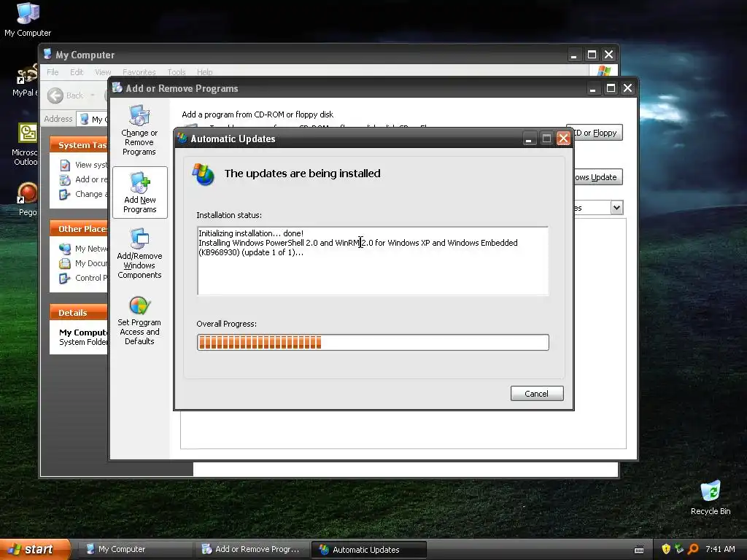Open Control Panel link in Other Places
This screenshot has width=747, height=560.
(91, 278)
